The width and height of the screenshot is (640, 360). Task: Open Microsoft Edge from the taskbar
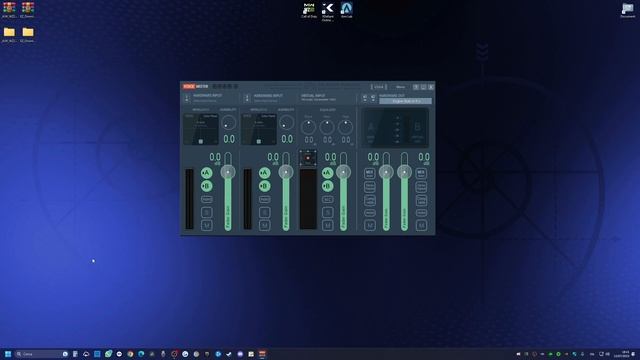[141, 354]
